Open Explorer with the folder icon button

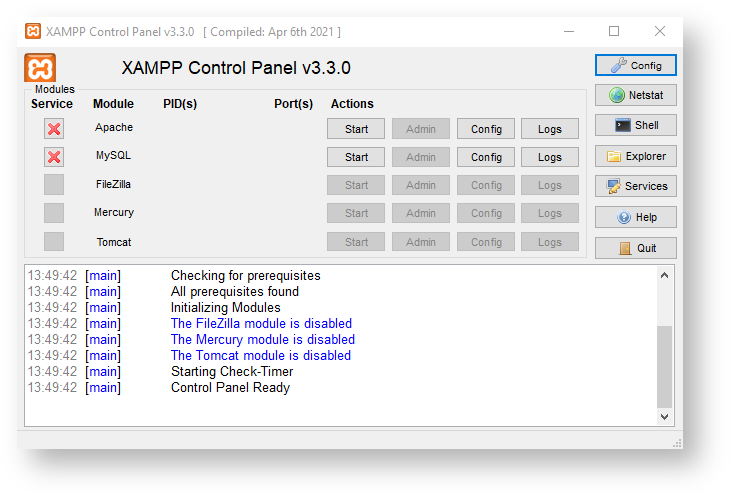click(x=636, y=156)
